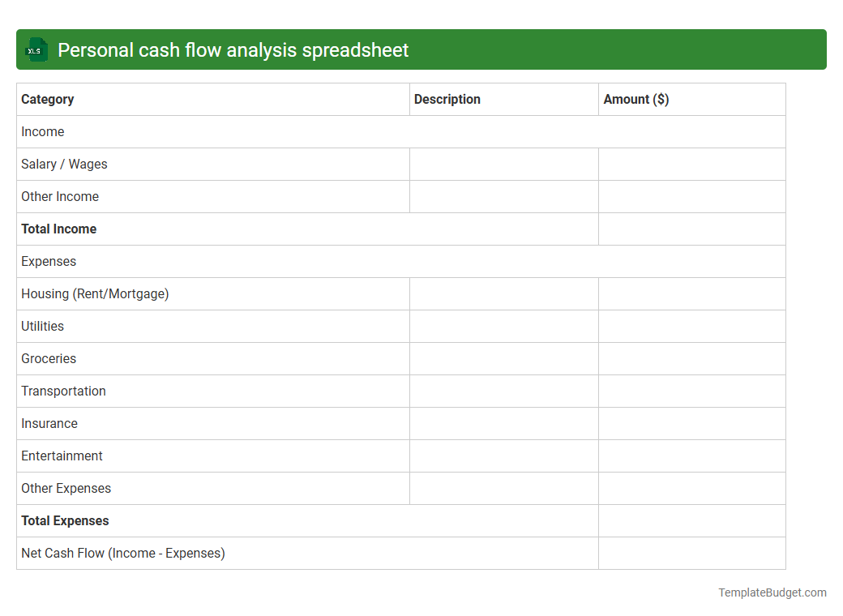Click the Entertainment category cell
Image resolution: width=843 pixels, height=616 pixels.
click(62, 456)
